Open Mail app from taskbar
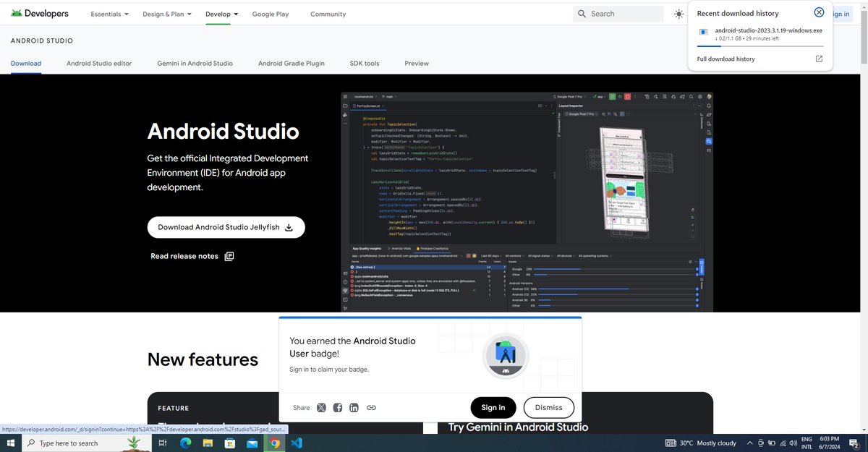The width and height of the screenshot is (868, 452). pos(252,443)
